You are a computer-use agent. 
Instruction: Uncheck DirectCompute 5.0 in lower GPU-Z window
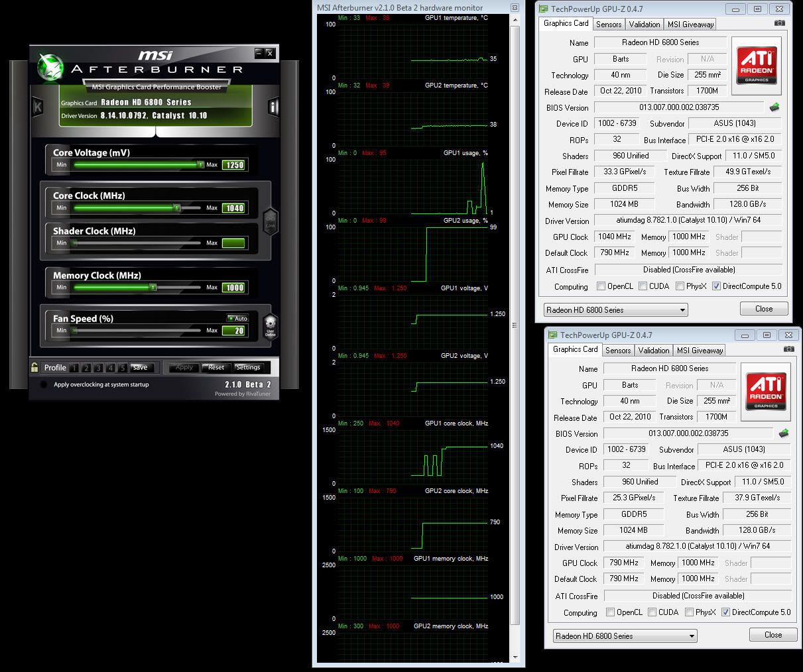[725, 612]
